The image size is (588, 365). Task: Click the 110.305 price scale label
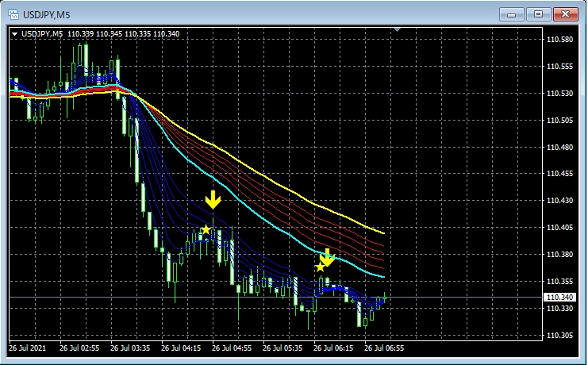pyautogui.click(x=560, y=335)
